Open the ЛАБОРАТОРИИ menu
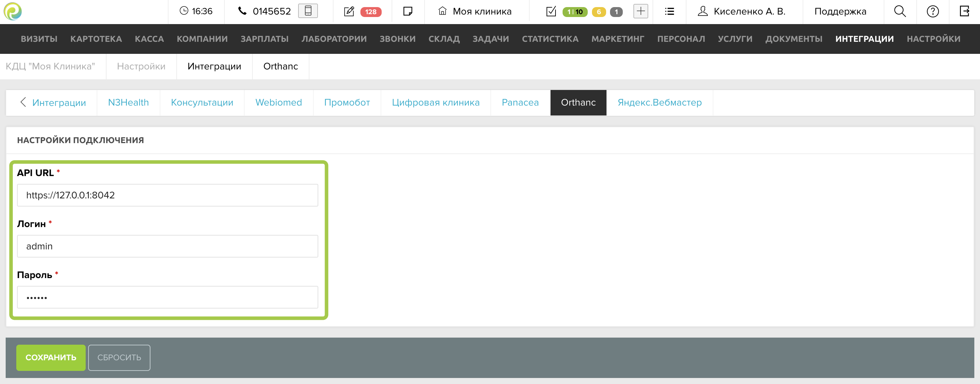Viewport: 980px width, 384px height. (x=334, y=39)
